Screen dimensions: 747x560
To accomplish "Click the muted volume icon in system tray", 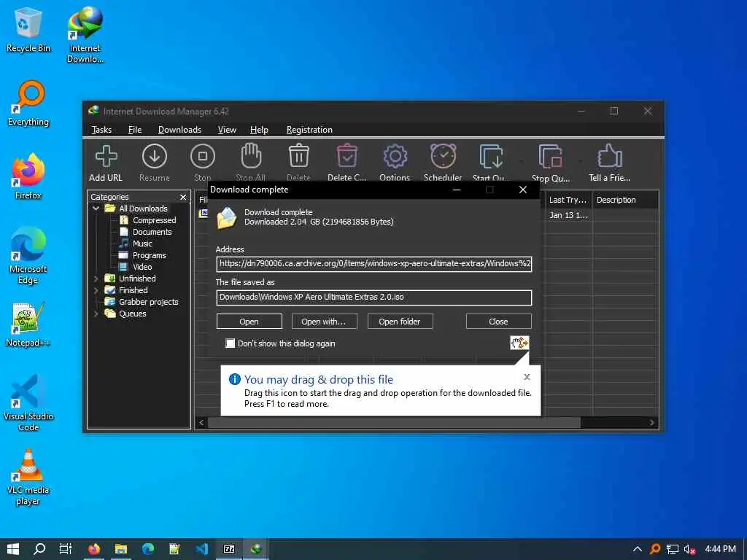I will [689, 550].
